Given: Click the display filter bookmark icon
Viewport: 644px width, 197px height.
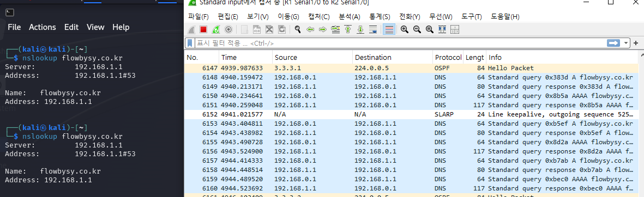Looking at the screenshot, I should 190,43.
